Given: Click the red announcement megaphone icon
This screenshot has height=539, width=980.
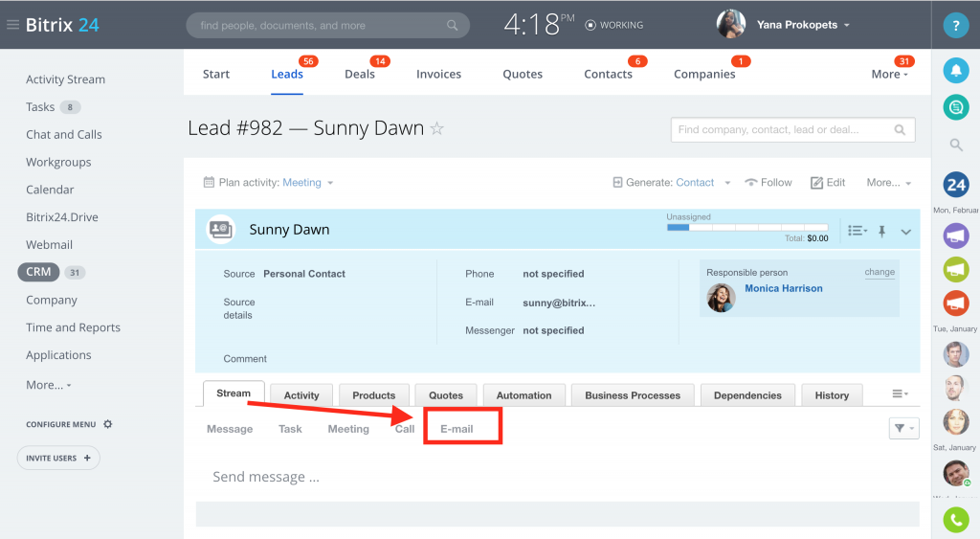Looking at the screenshot, I should click(x=956, y=303).
